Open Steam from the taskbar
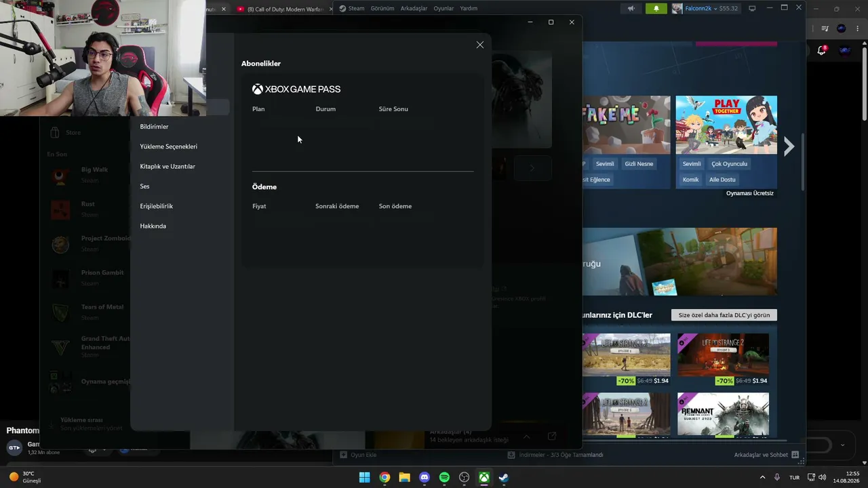The height and width of the screenshot is (488, 868). pyautogui.click(x=504, y=477)
